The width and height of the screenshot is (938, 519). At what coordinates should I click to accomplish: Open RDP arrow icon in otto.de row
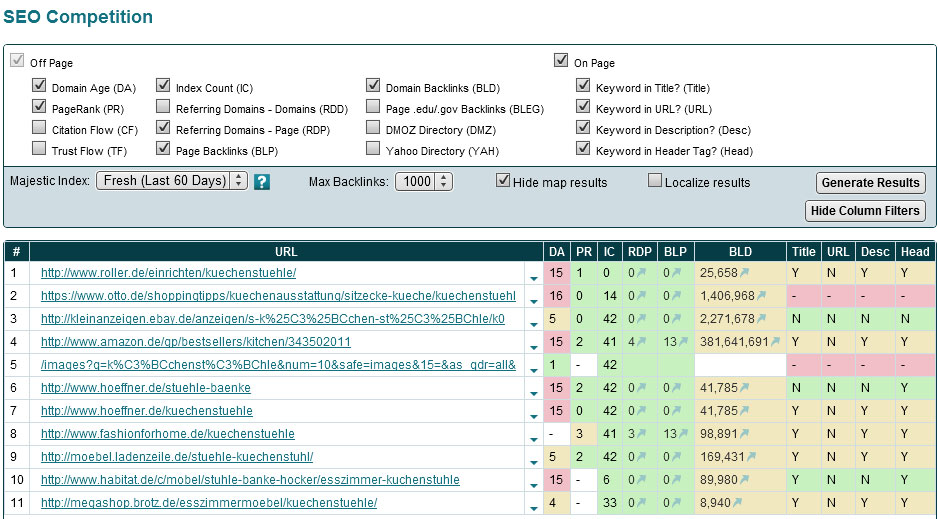point(641,295)
